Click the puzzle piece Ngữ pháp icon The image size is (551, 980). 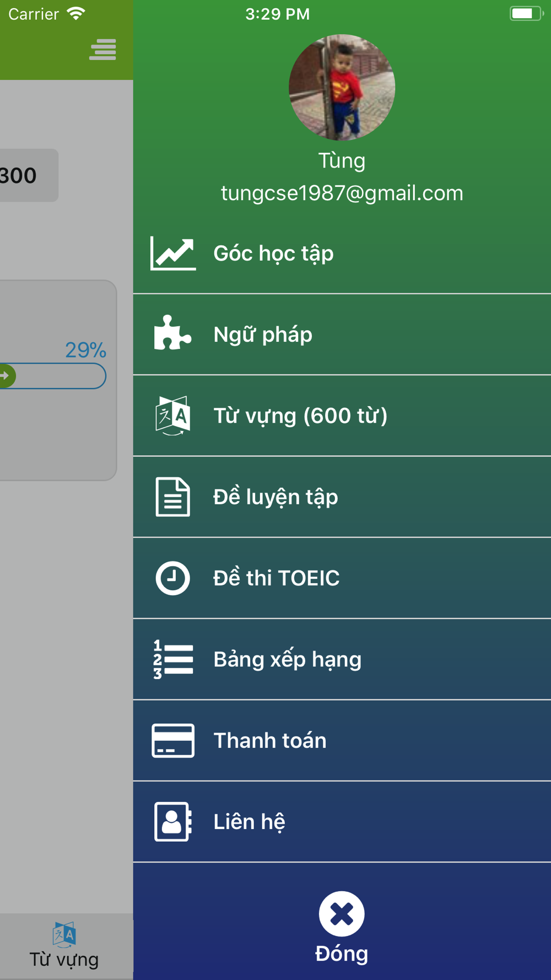[172, 333]
